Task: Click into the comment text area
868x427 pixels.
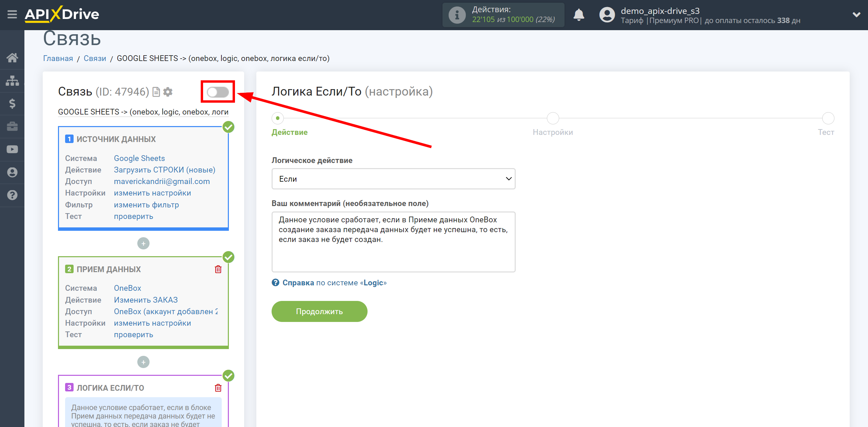Action: pos(393,242)
